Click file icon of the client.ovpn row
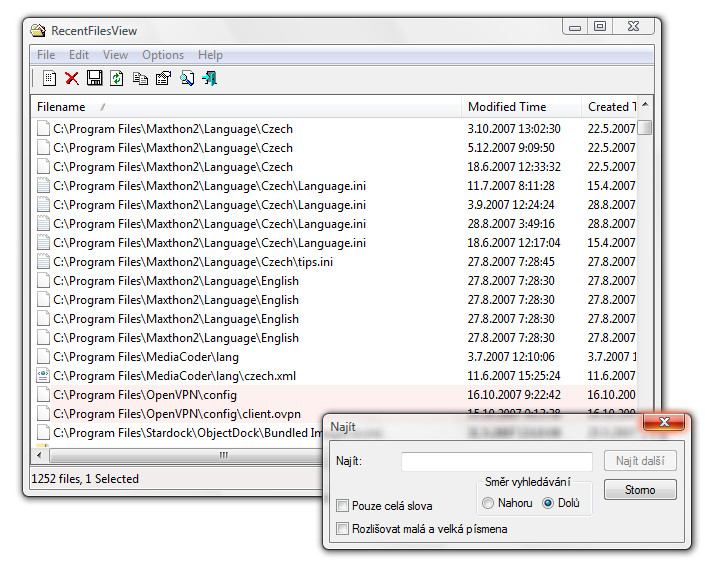Screen dimensions: 705x564 tap(43, 414)
